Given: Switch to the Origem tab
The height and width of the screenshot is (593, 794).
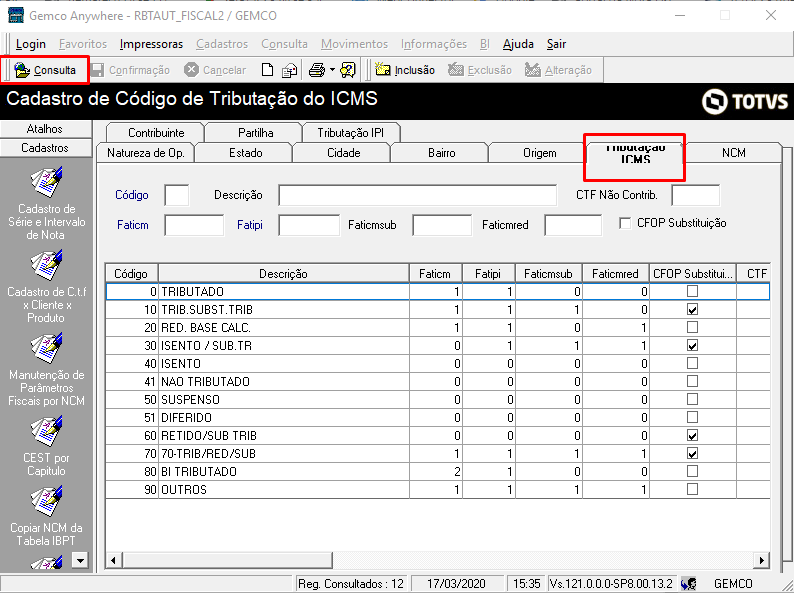Looking at the screenshot, I should [539, 153].
